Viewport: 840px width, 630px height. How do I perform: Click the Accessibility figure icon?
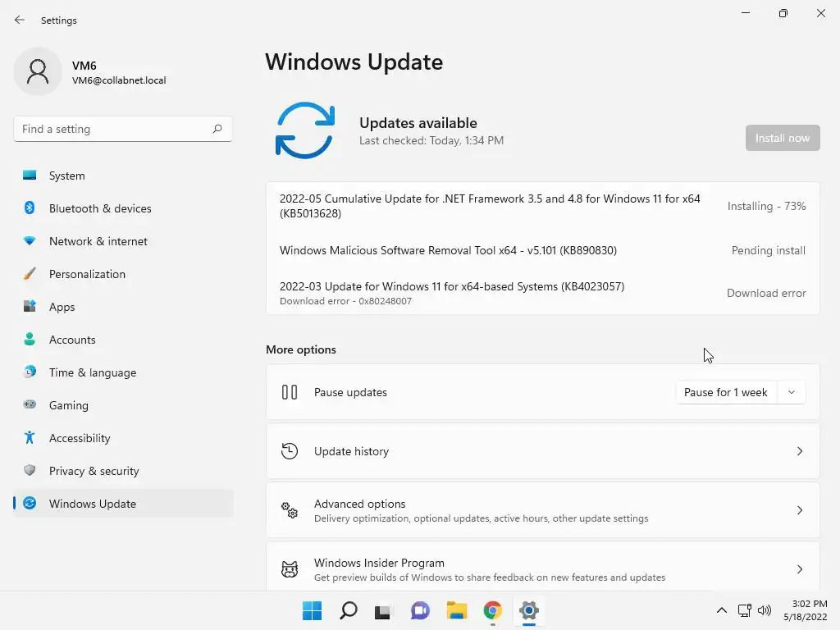(x=30, y=438)
